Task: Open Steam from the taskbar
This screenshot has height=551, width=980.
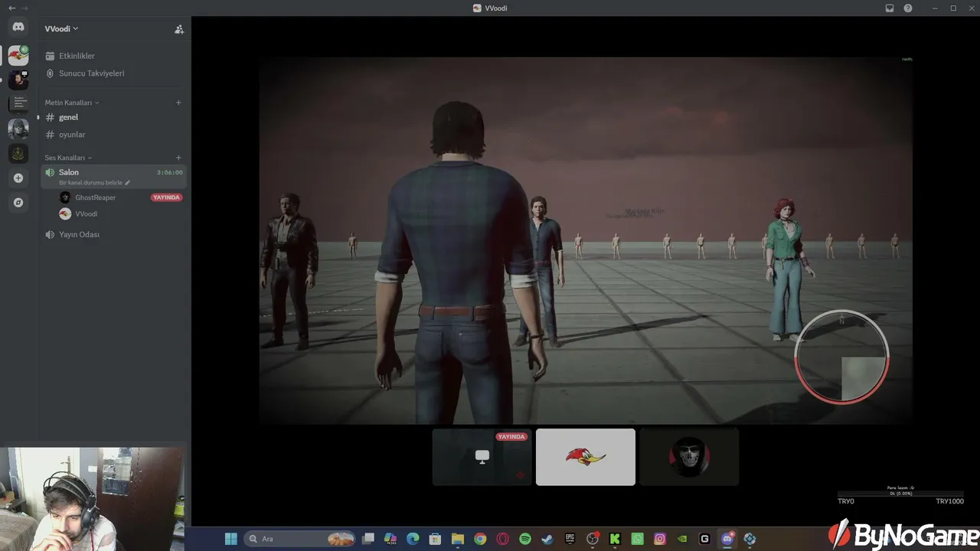Action: click(x=547, y=539)
